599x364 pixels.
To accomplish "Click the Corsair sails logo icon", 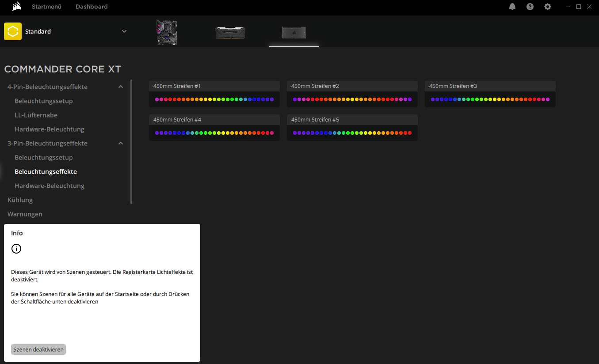I will click(x=16, y=7).
